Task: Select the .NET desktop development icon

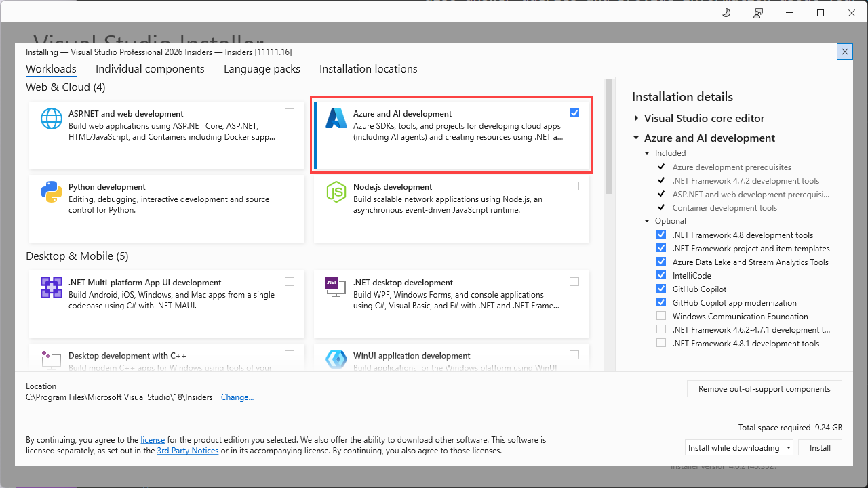Action: pos(336,287)
